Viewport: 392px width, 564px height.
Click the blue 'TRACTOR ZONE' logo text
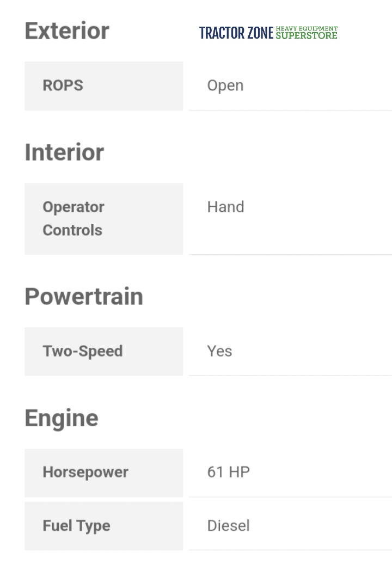click(x=236, y=33)
